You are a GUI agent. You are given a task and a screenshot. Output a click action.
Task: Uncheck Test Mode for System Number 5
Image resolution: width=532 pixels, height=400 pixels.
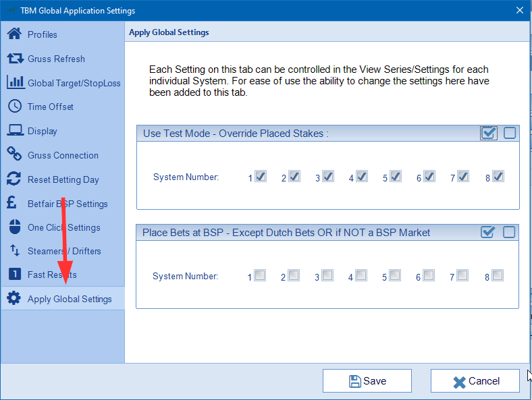point(396,177)
